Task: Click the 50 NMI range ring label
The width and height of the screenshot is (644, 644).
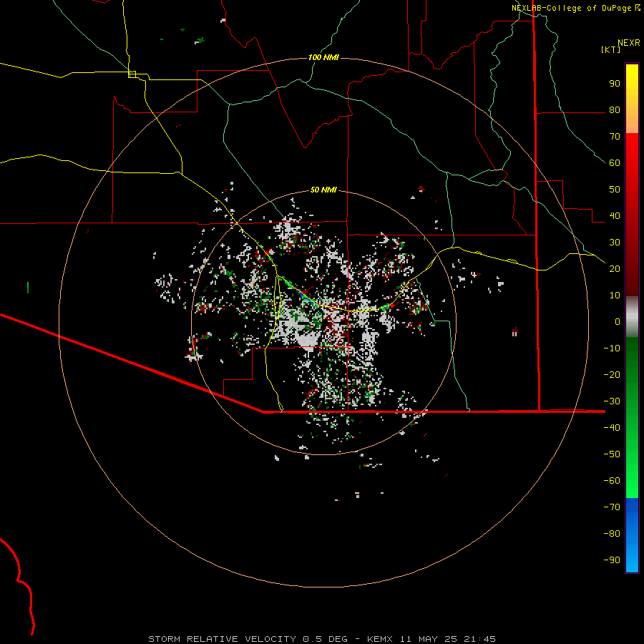Action: coord(323,190)
